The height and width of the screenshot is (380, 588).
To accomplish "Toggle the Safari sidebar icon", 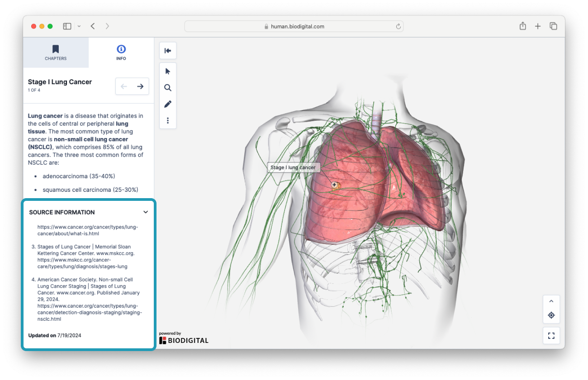I will tap(67, 26).
